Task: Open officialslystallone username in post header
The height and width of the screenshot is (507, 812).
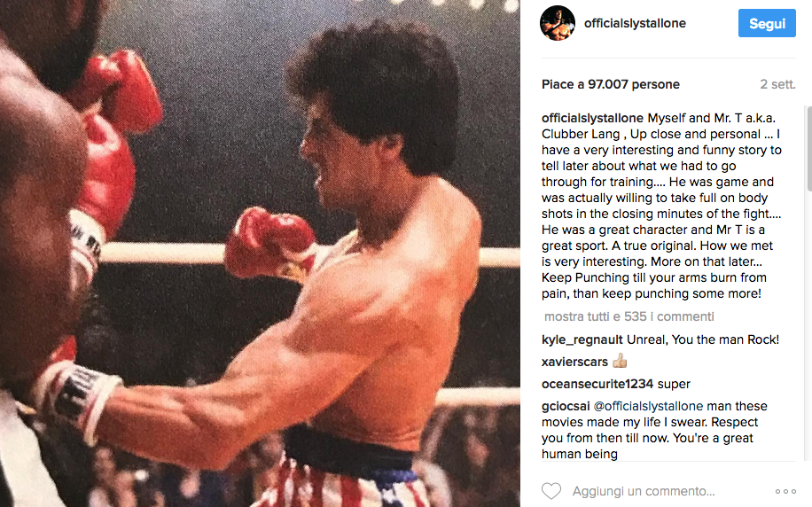Action: tap(635, 23)
